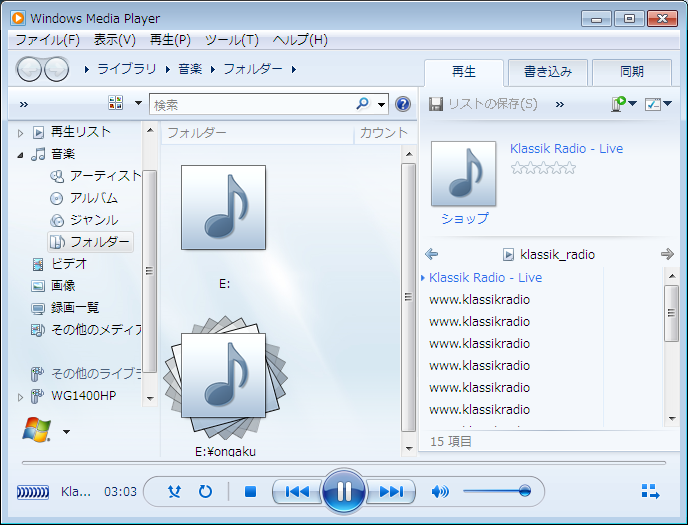Click 音楽 in the breadcrumb
The height and width of the screenshot is (525, 688).
(x=190, y=69)
